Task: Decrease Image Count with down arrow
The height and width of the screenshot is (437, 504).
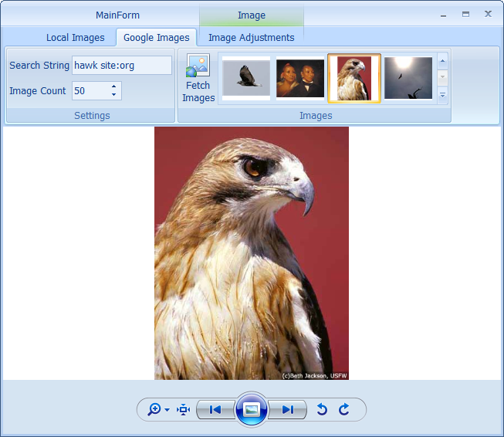Action: pyautogui.click(x=113, y=94)
